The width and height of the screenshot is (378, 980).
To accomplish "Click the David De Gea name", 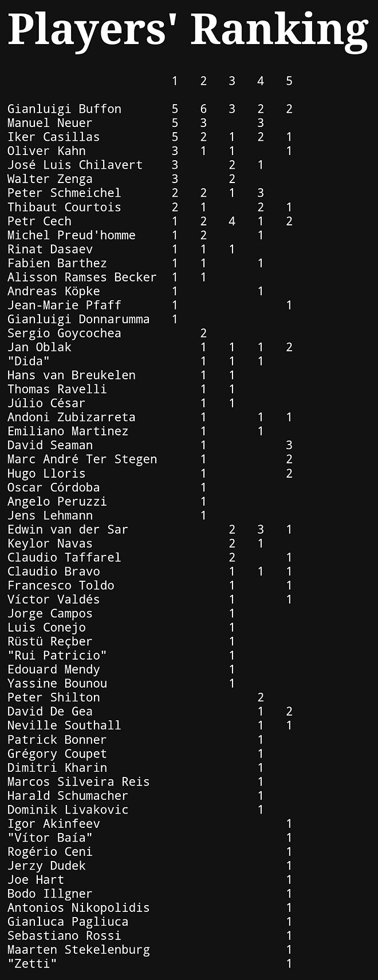I will coord(50,712).
